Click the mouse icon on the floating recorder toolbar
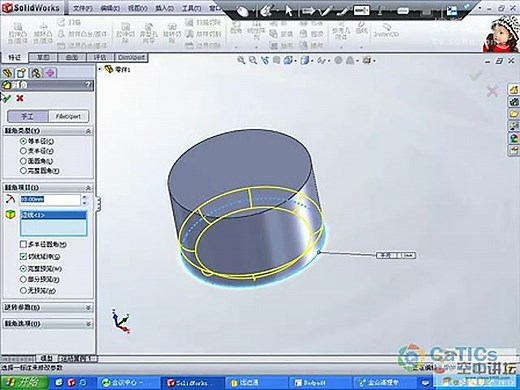This screenshot has width=520, height=390. tap(243, 11)
